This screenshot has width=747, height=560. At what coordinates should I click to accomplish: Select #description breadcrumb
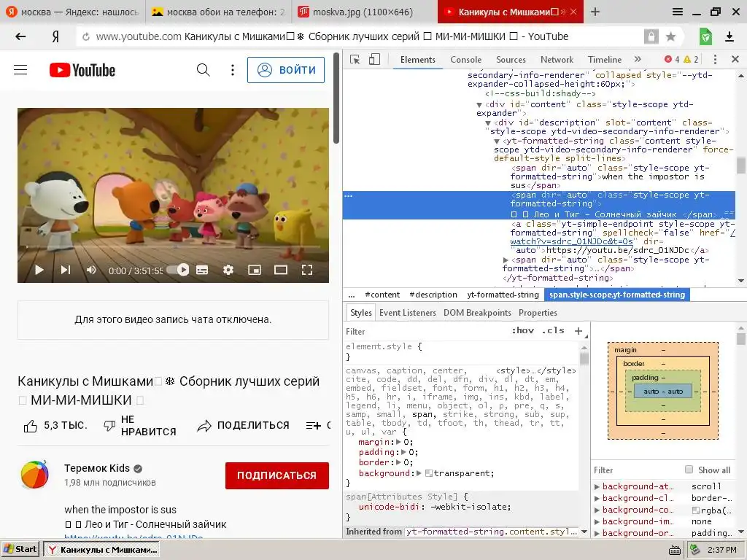[x=433, y=295]
